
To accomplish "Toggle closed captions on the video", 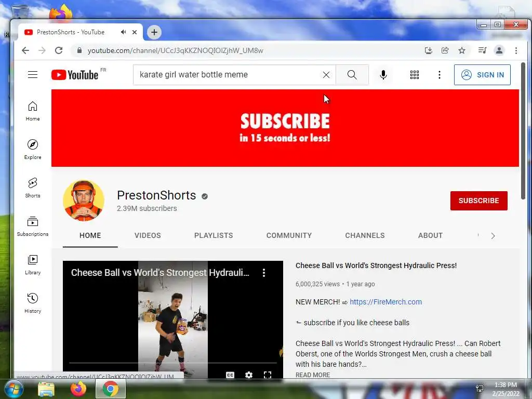I will click(x=230, y=375).
